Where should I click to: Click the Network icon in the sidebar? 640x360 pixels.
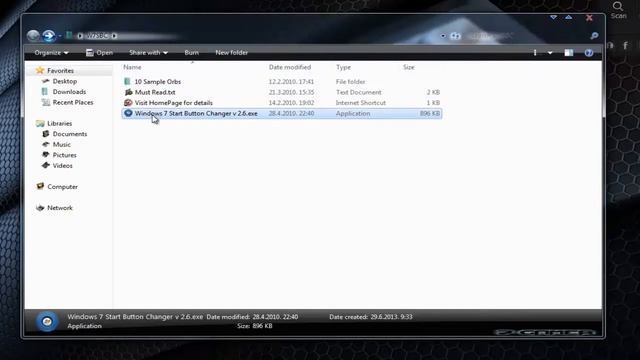40,208
